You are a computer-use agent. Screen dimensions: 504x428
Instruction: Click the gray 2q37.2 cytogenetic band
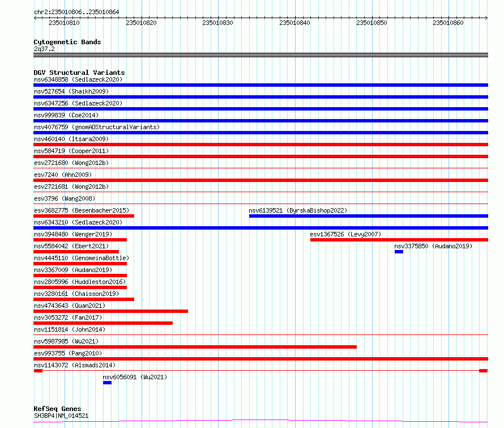click(260, 55)
